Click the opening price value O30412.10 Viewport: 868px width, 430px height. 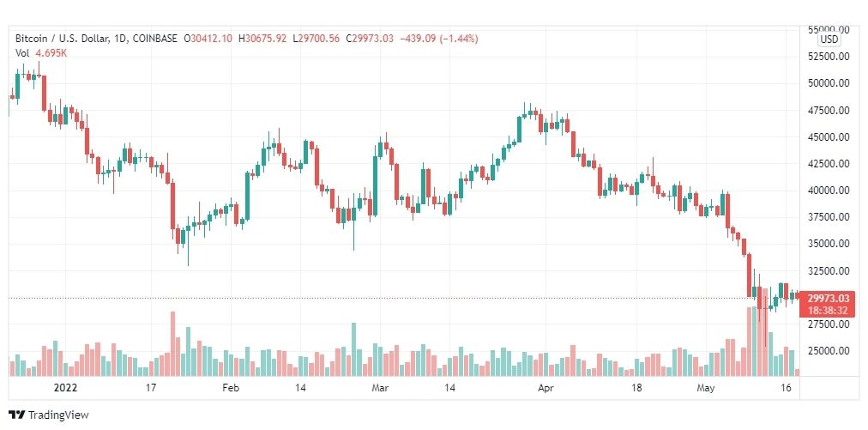pos(209,39)
